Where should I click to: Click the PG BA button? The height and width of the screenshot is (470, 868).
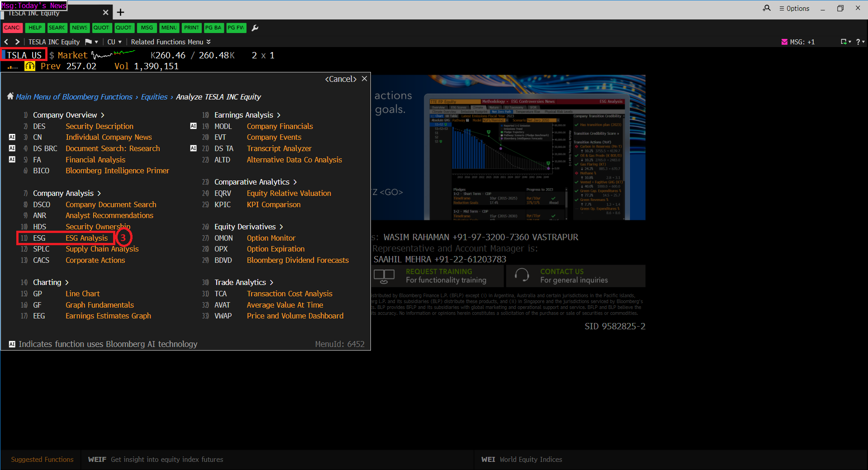(x=213, y=28)
